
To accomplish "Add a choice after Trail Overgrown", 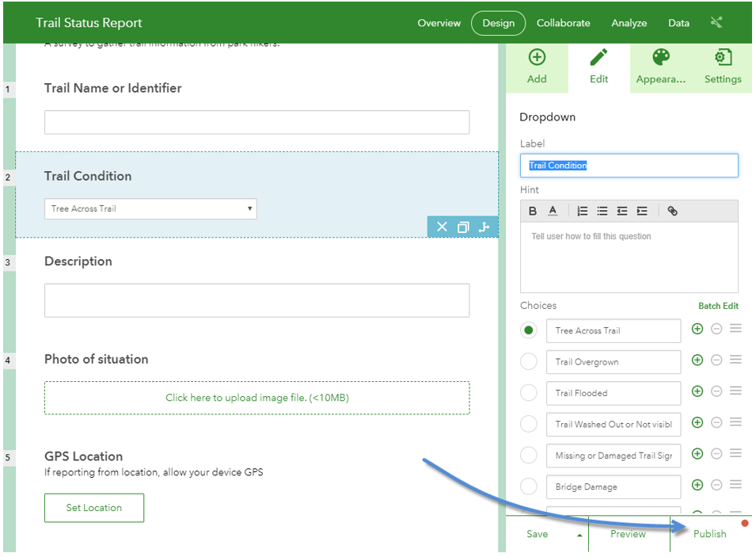I will coord(697,360).
